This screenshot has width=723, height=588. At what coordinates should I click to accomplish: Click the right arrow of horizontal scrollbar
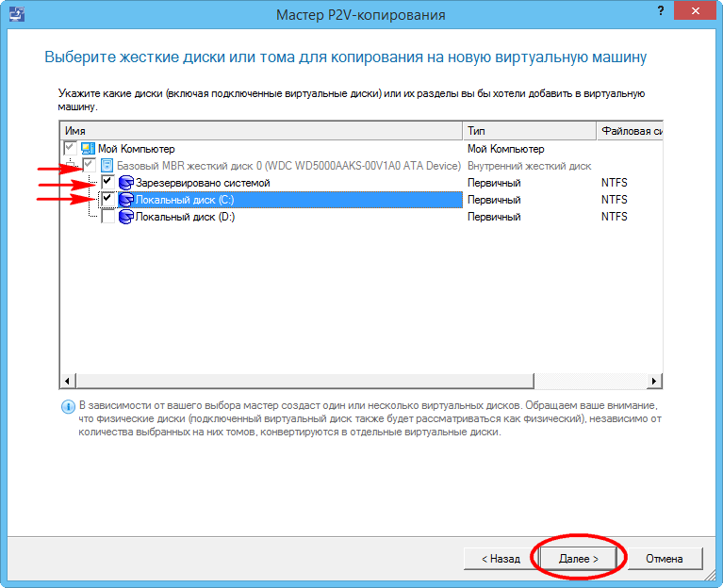(654, 381)
